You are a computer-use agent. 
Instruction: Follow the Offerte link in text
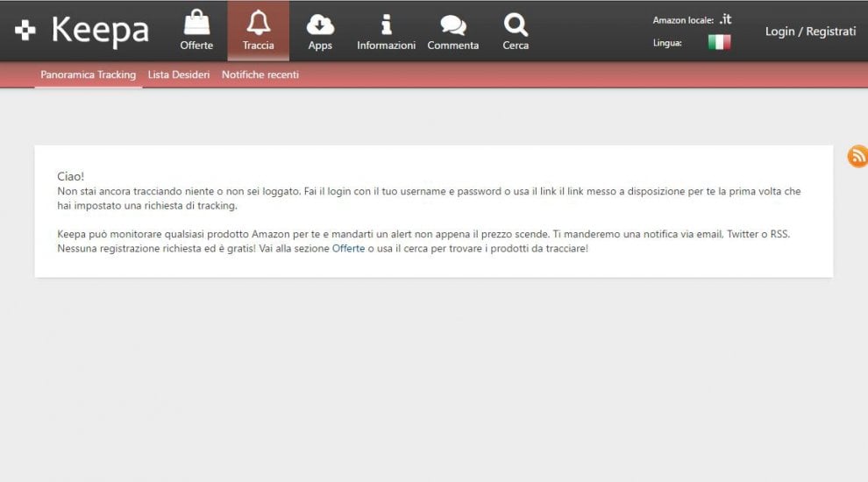click(348, 249)
